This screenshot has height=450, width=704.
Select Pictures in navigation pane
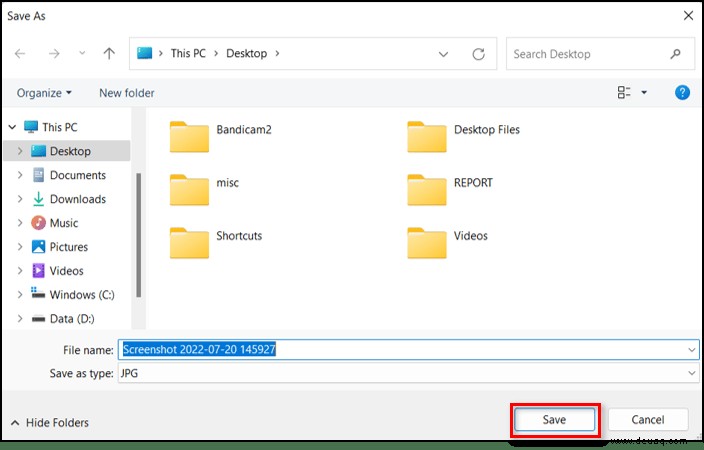tap(69, 247)
